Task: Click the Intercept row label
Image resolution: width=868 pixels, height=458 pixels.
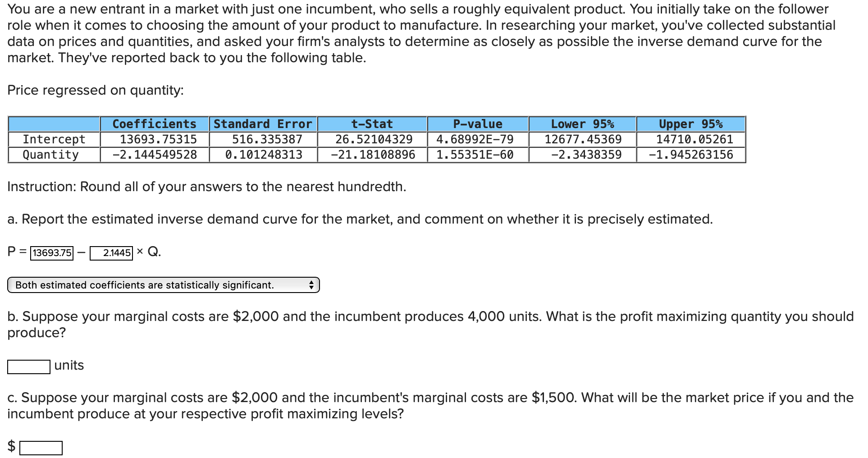Action: (x=54, y=139)
